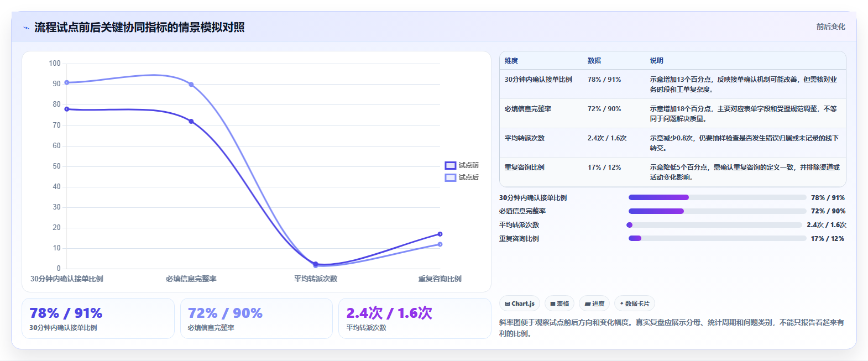This screenshot has height=361, width=868.
Task: Click the pulse icon beside the panel title
Action: point(26,28)
